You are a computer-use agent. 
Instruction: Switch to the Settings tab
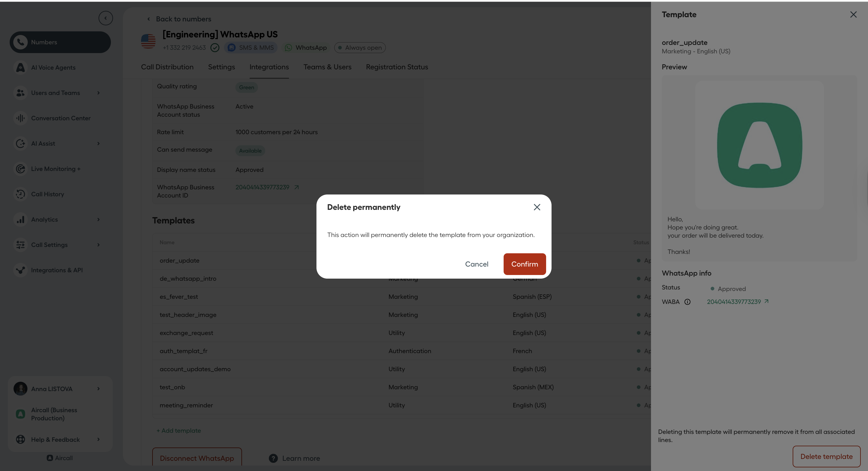(x=222, y=67)
